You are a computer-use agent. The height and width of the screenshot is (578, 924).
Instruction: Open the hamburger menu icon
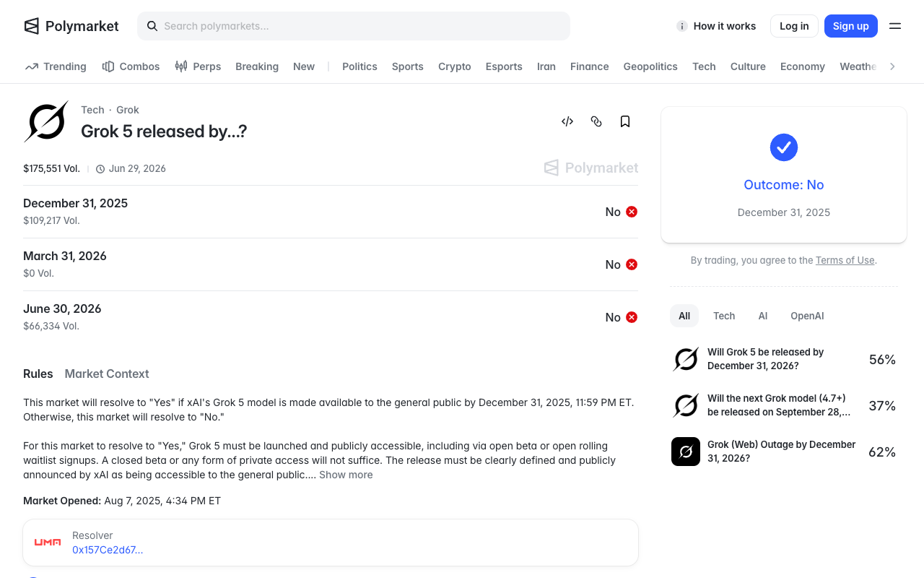tap(895, 26)
